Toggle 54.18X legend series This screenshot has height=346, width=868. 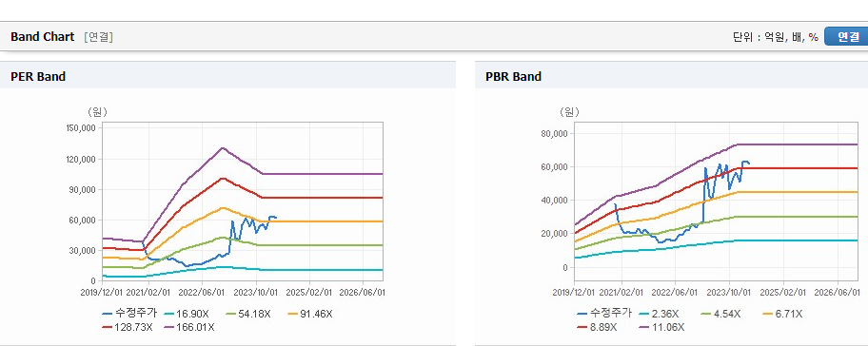pos(247,314)
